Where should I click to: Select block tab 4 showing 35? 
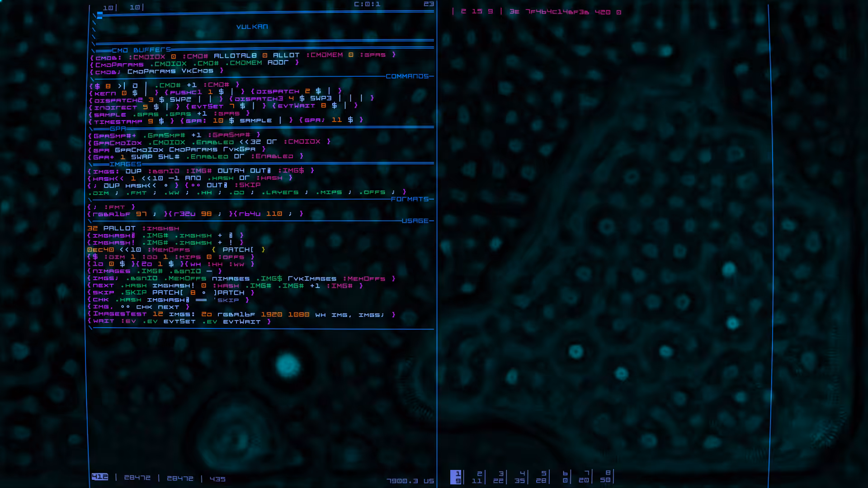pyautogui.click(x=520, y=477)
